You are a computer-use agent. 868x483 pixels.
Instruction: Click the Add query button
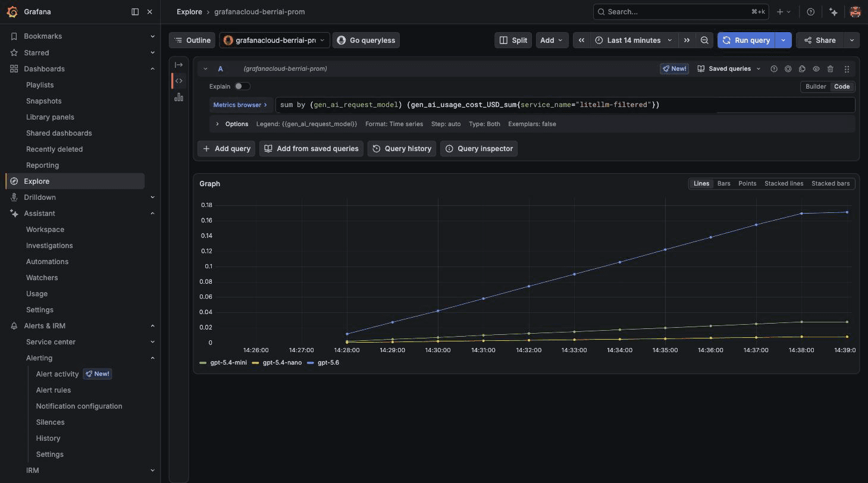pos(226,149)
